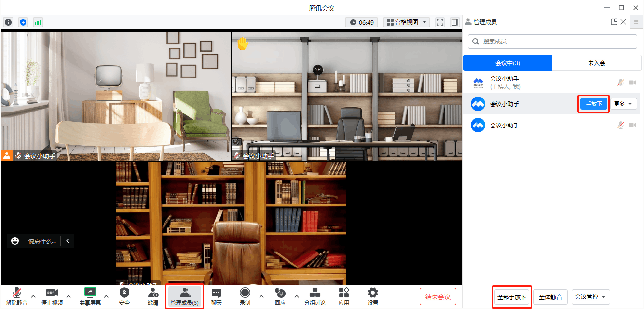Click the 全部手放下 button

(512, 297)
